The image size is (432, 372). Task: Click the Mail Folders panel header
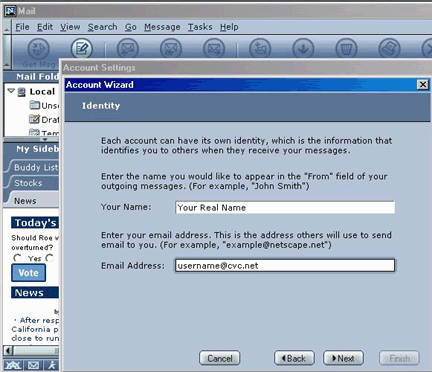[31, 77]
